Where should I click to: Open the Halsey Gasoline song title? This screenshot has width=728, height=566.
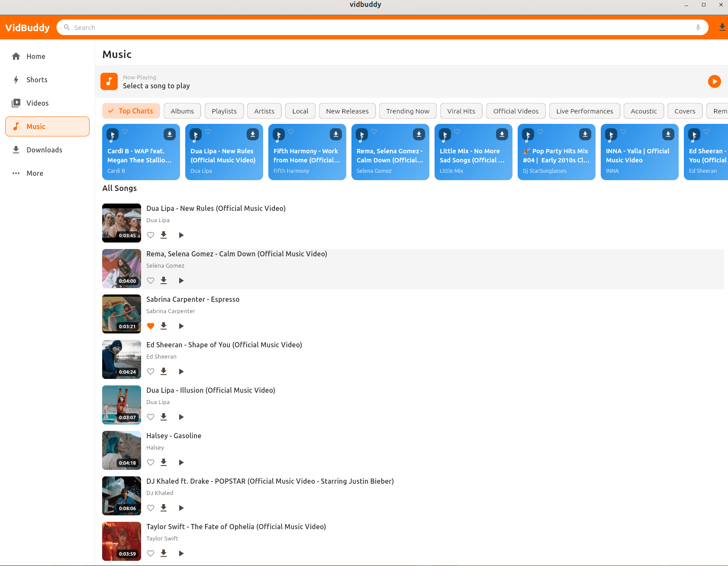pyautogui.click(x=174, y=436)
